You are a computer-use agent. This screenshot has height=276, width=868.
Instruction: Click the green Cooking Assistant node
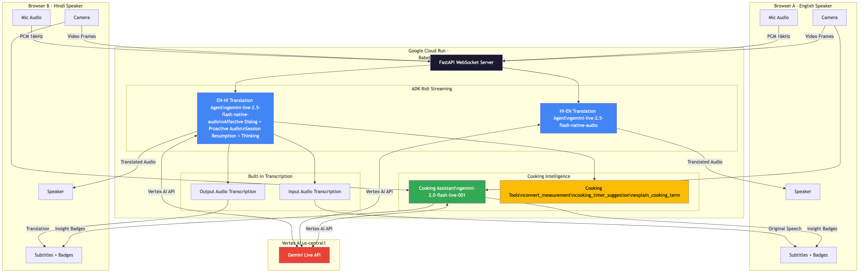pyautogui.click(x=447, y=192)
